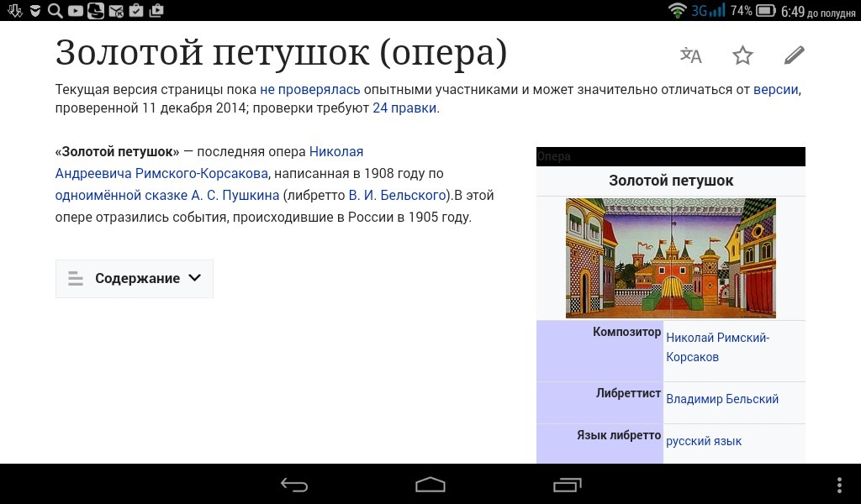Open infobox link Владимир Бельский
The width and height of the screenshot is (861, 504).
pyautogui.click(x=722, y=399)
